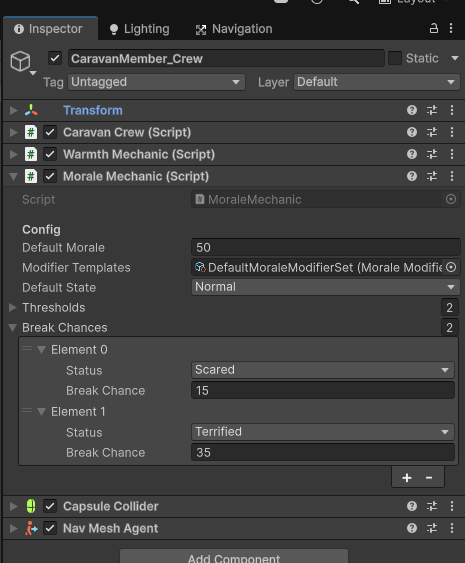Open Capsule Collider kebab menu
Screen dimensions: 465x563
452,506
